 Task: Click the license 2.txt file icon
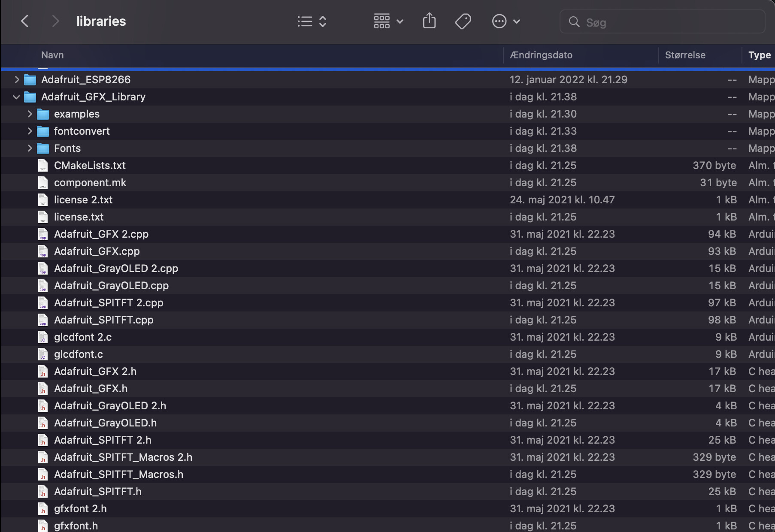pos(43,199)
